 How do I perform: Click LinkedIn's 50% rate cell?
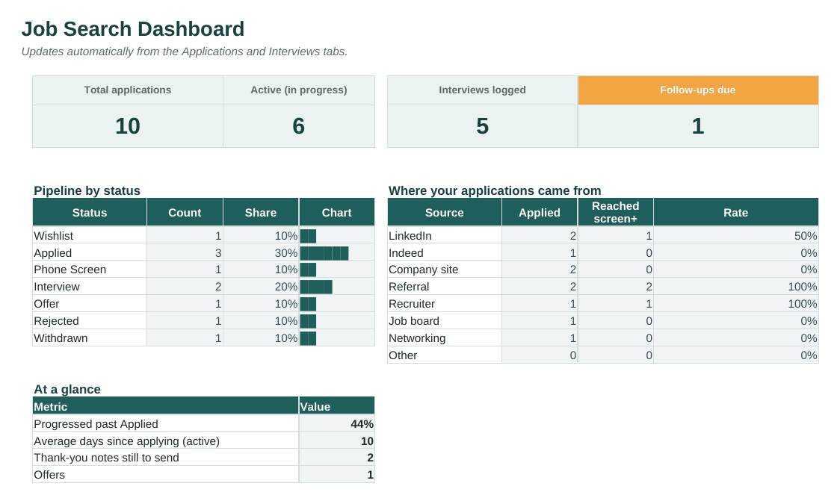tap(736, 235)
